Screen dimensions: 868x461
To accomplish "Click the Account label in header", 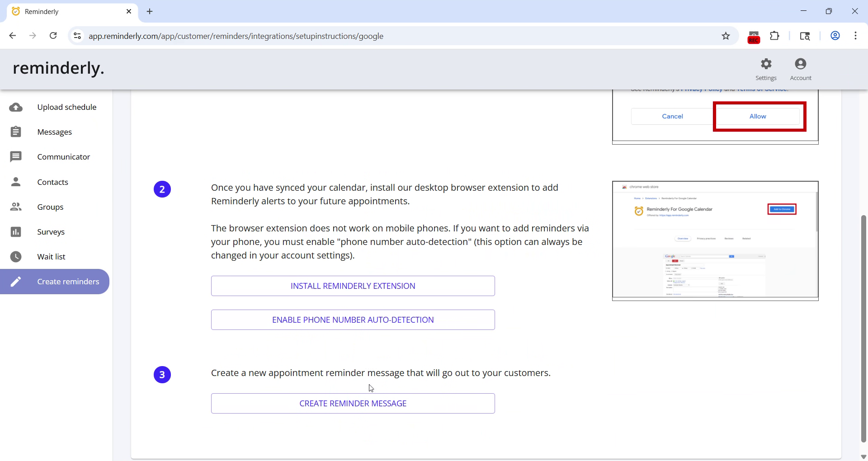I will (801, 78).
